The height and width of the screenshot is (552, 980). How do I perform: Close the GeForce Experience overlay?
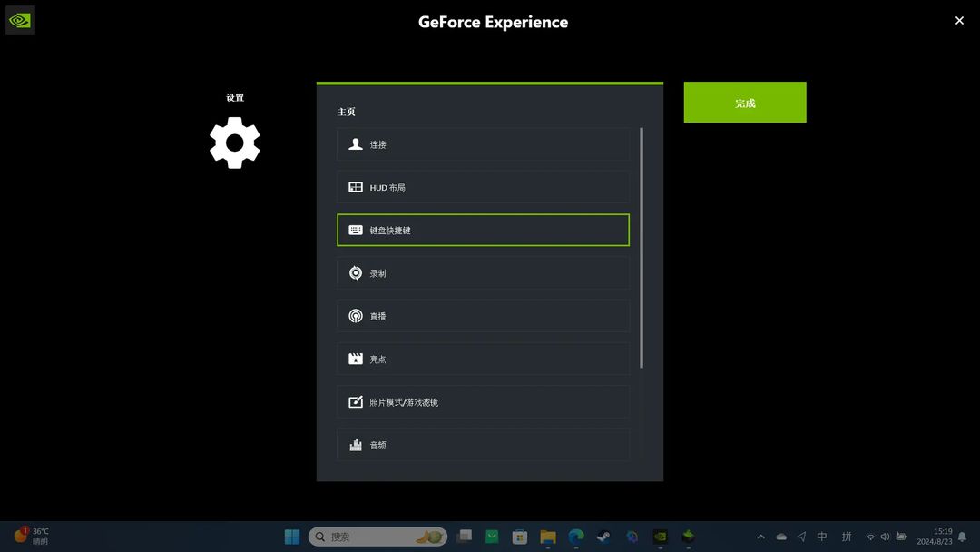(x=959, y=21)
